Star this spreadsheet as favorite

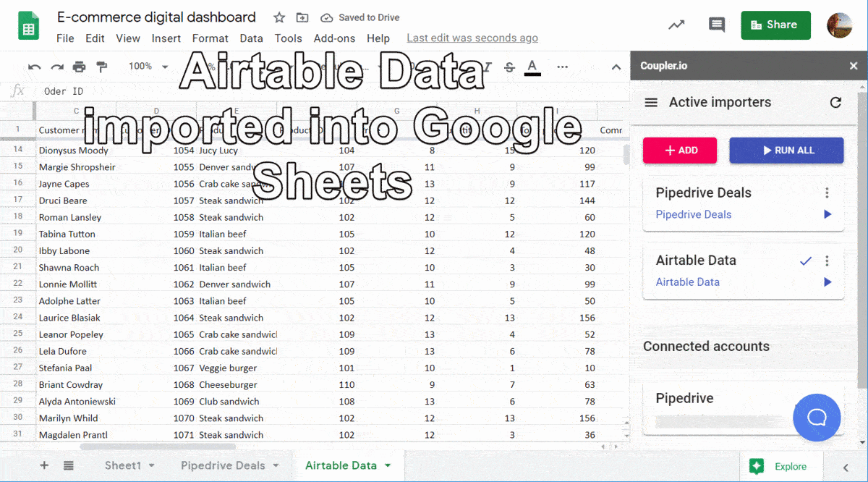point(279,17)
